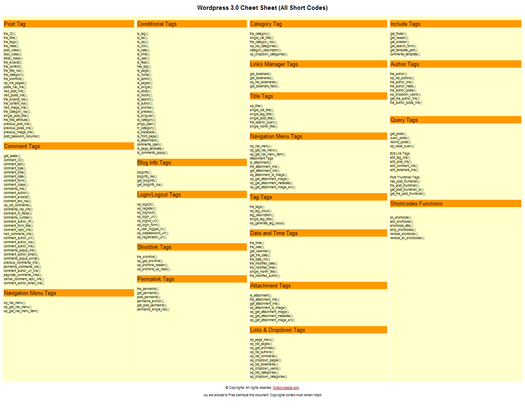Click permalink_anchor(); entry

point(151,301)
